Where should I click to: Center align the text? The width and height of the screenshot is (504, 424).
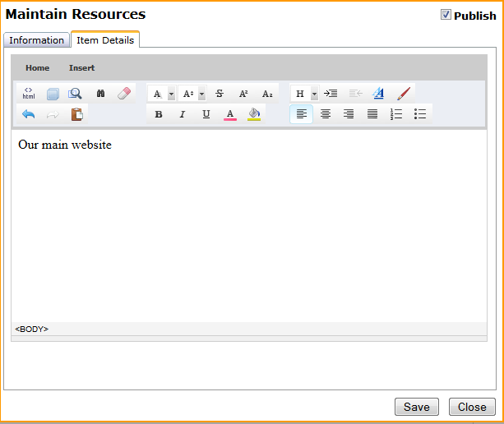click(326, 114)
